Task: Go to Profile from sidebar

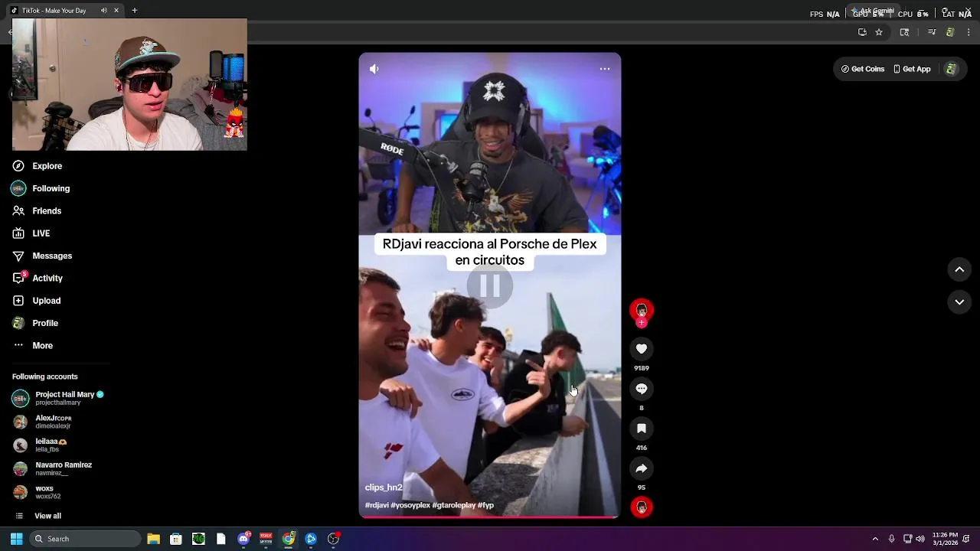Action: coord(35,323)
